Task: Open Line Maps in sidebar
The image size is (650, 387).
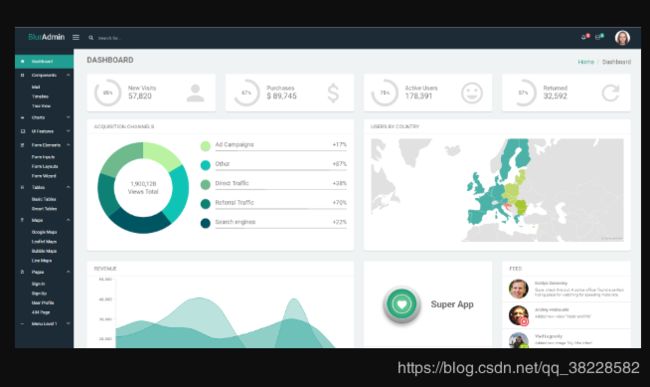Action: click(42, 260)
